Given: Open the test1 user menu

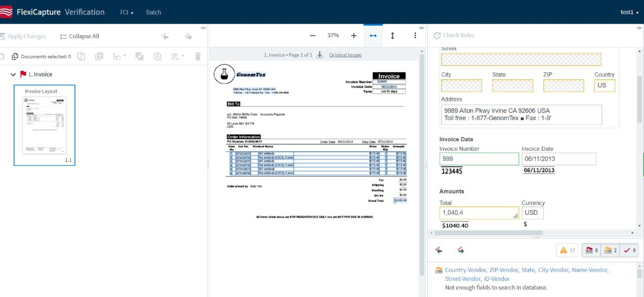Looking at the screenshot, I should click(629, 12).
